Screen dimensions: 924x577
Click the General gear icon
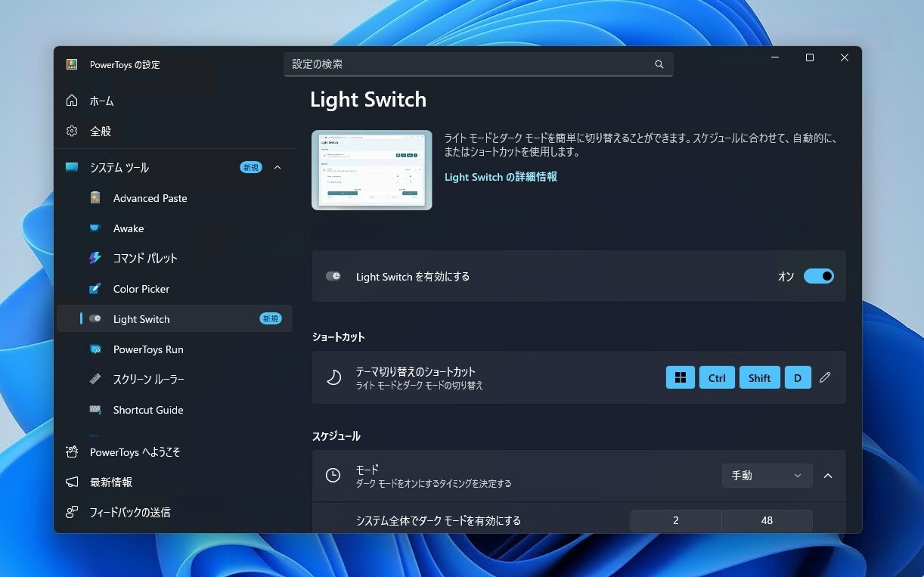[72, 131]
